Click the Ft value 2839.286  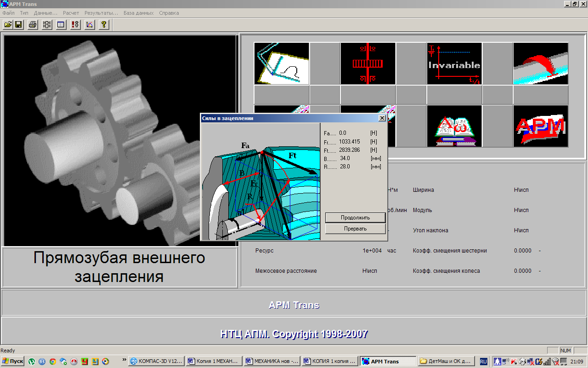[349, 150]
